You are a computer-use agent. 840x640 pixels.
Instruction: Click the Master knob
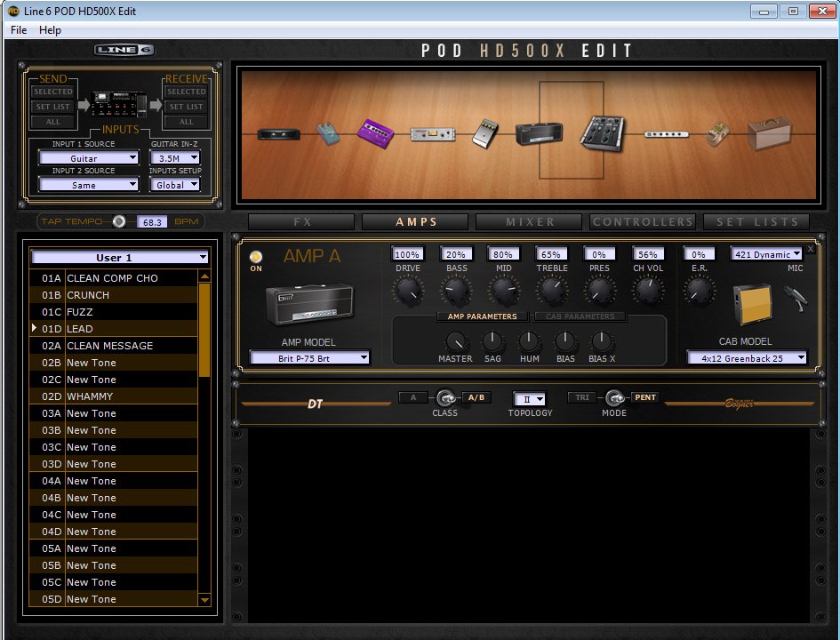(455, 341)
